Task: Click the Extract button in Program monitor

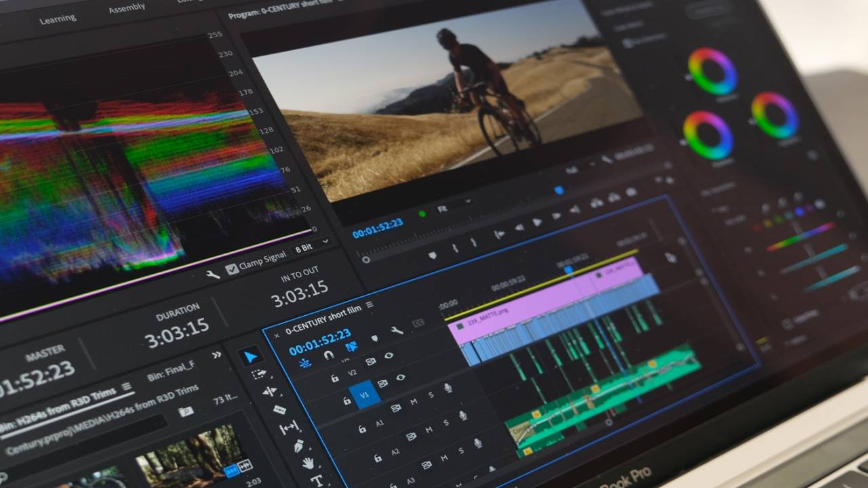Action: 614,197
